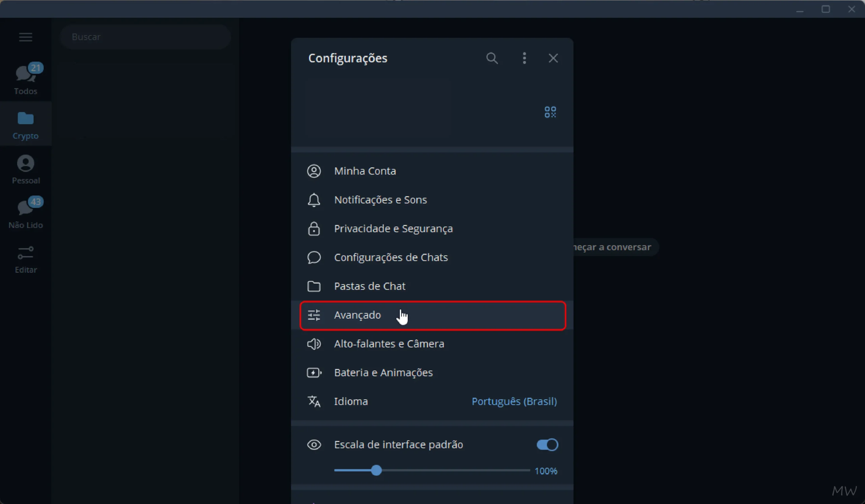Click the 21 unread badge on Todos
865x504 pixels.
36,68
